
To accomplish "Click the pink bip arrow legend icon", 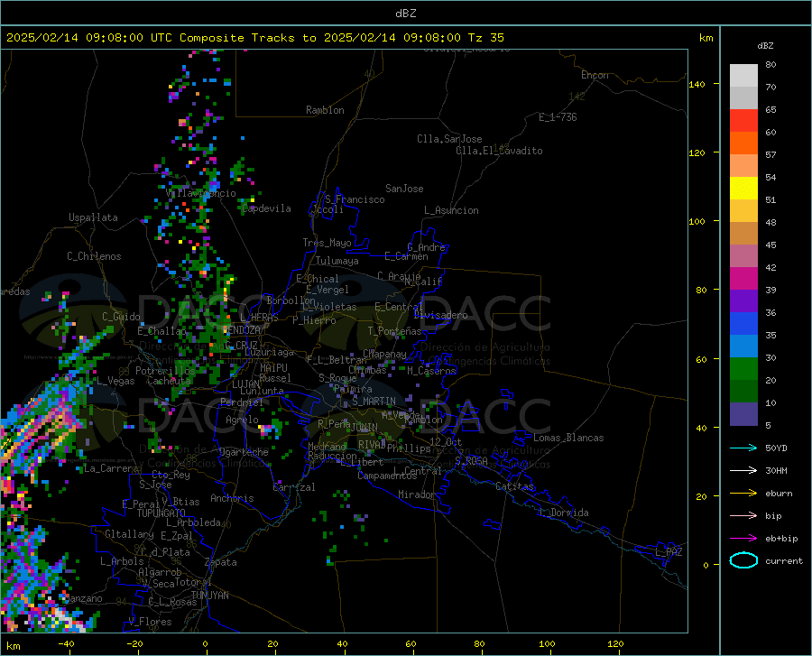I will pos(743,516).
